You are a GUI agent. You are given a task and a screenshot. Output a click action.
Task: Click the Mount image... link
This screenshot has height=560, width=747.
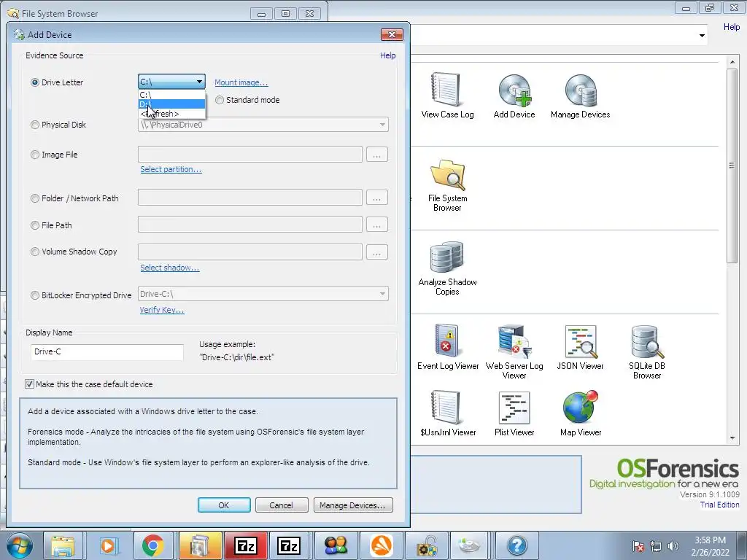point(241,82)
